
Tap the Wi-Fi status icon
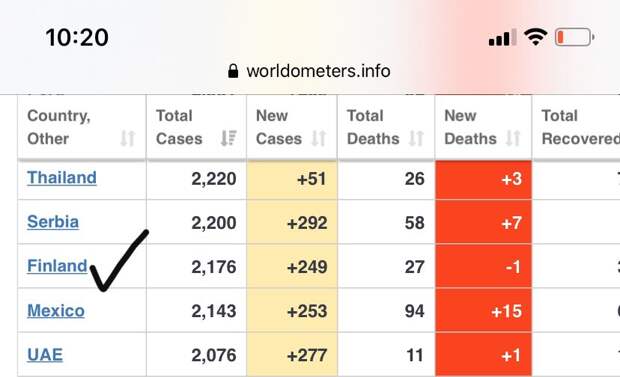(535, 37)
